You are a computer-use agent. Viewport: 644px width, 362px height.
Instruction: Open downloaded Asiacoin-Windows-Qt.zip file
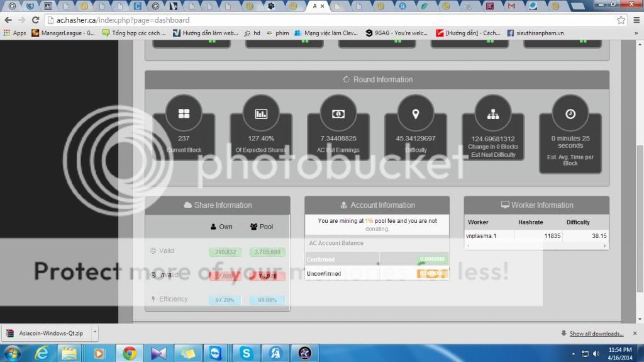pyautogui.click(x=46, y=333)
